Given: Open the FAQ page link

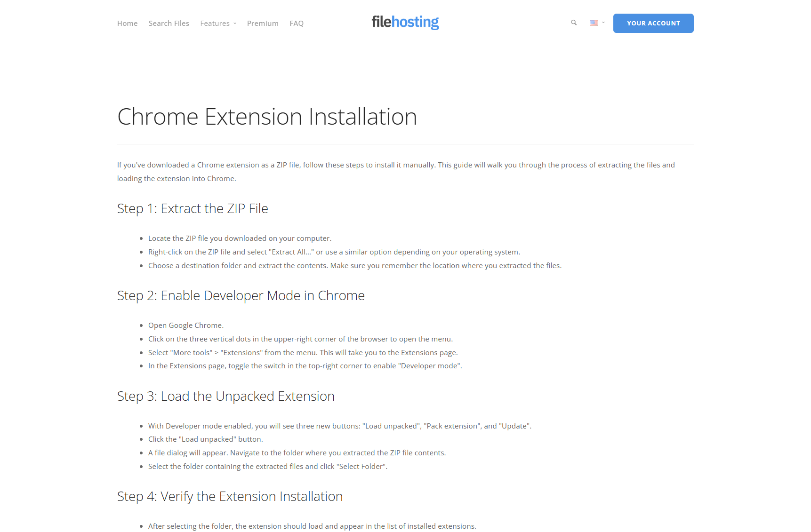Looking at the screenshot, I should (x=297, y=24).
